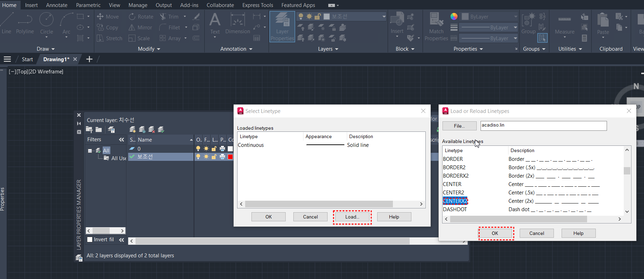Toggle layer 0 on/off lightbulb
644x279 pixels.
click(198, 149)
